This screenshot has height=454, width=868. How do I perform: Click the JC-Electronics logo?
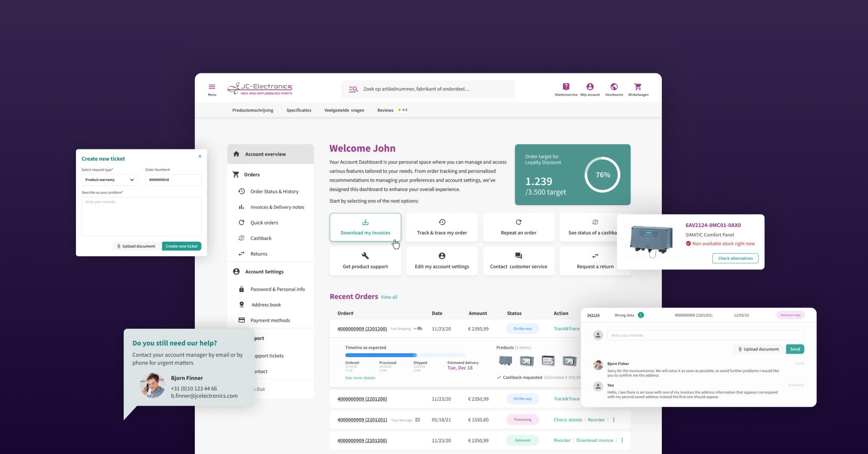point(260,89)
